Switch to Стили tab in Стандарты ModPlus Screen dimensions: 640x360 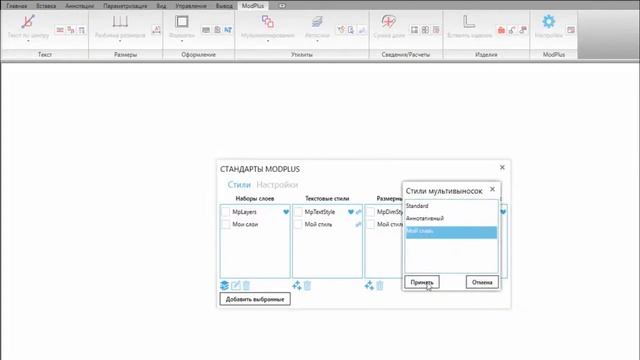[x=239, y=185]
